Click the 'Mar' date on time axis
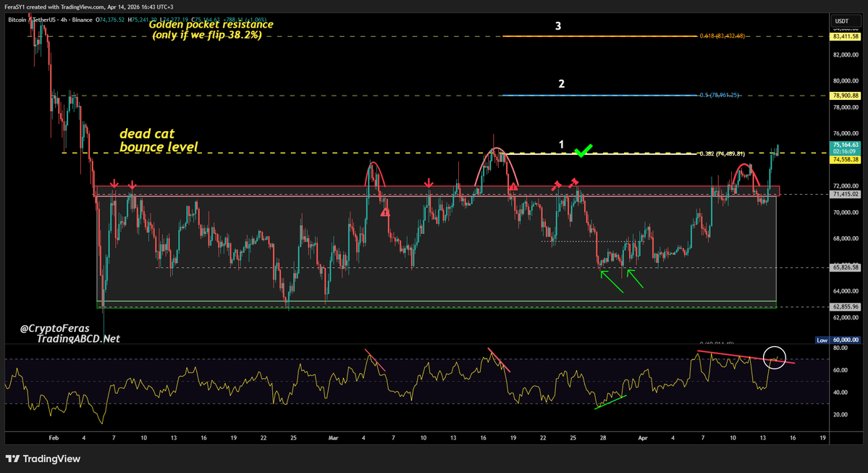 (333, 438)
